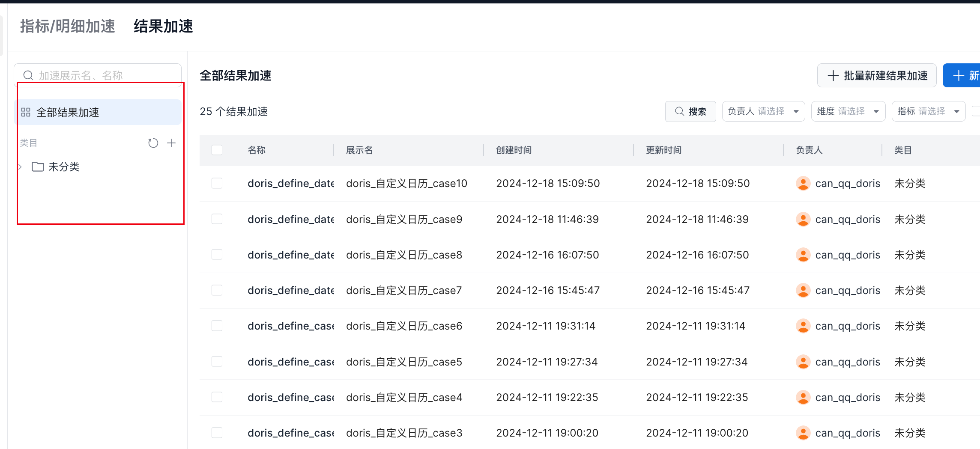Click the 搜索 button
The width and height of the screenshot is (980, 449).
pos(690,111)
